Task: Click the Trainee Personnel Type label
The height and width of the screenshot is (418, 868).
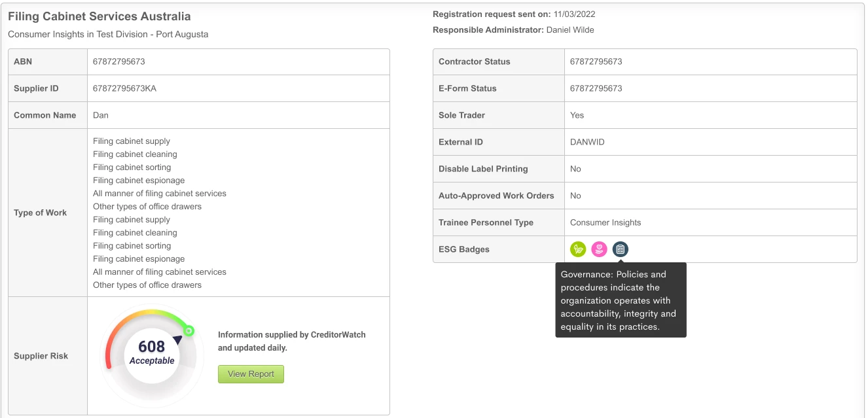Action: click(486, 222)
